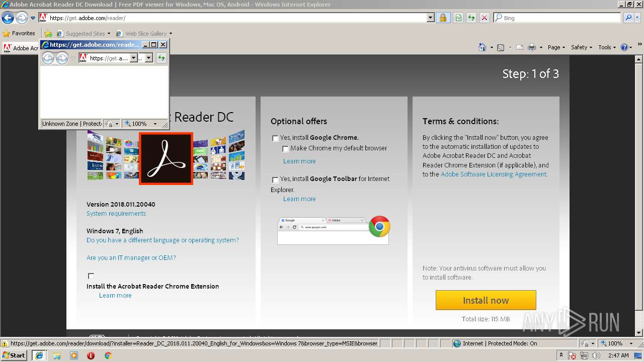Screen dimensions: 644x362
Task: Run Bing search with magnifier button
Action: point(628,18)
